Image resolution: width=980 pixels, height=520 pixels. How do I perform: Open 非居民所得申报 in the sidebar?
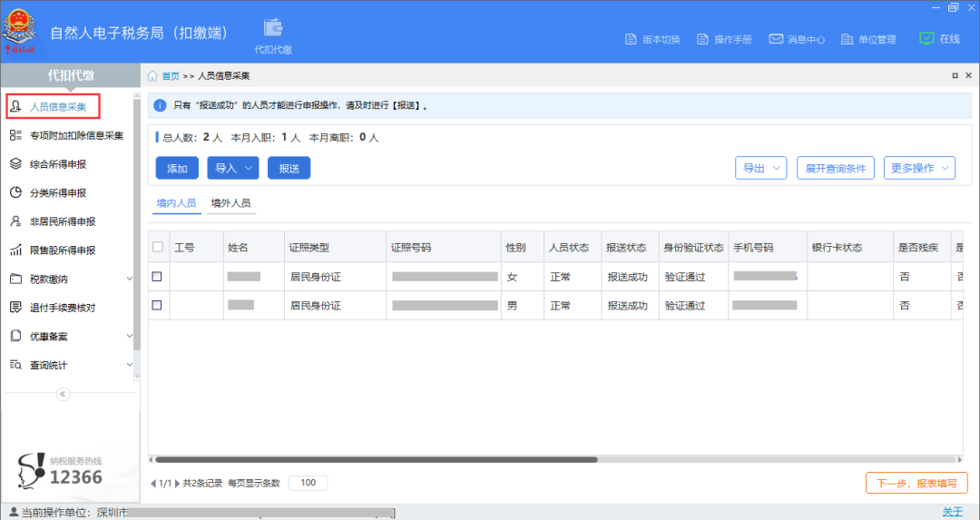[63, 221]
